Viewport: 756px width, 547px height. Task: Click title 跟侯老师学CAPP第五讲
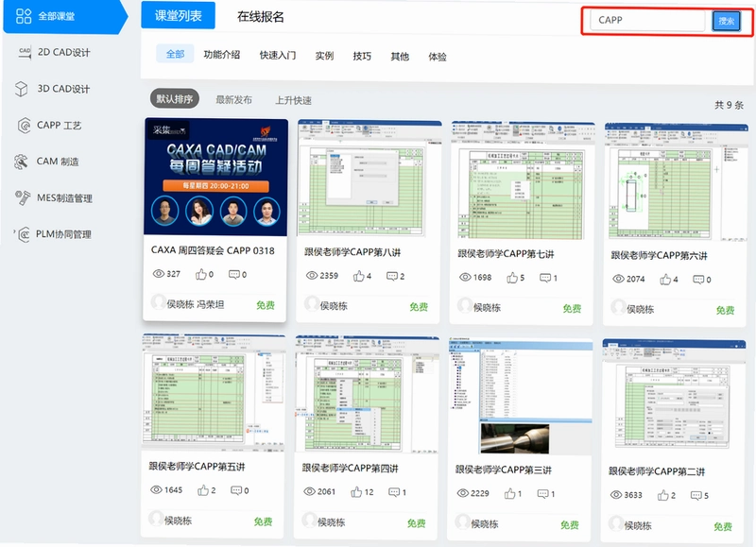coord(197,466)
